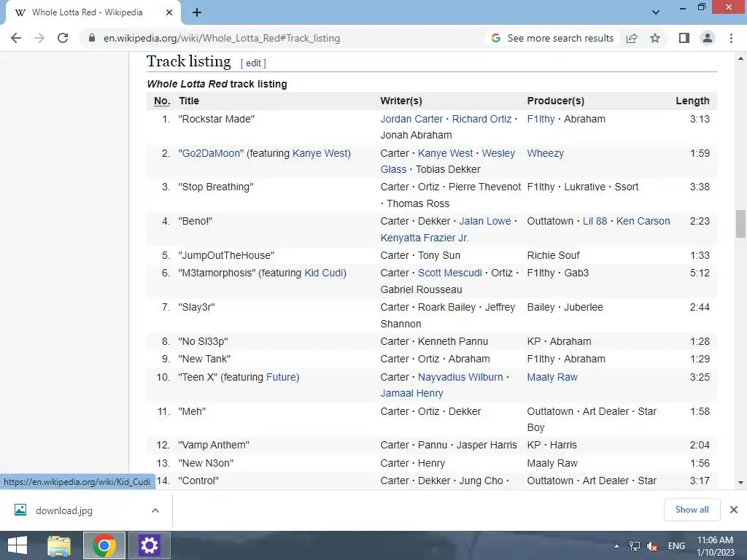
Task: Open Jordan Carter writer link
Action: (x=411, y=119)
